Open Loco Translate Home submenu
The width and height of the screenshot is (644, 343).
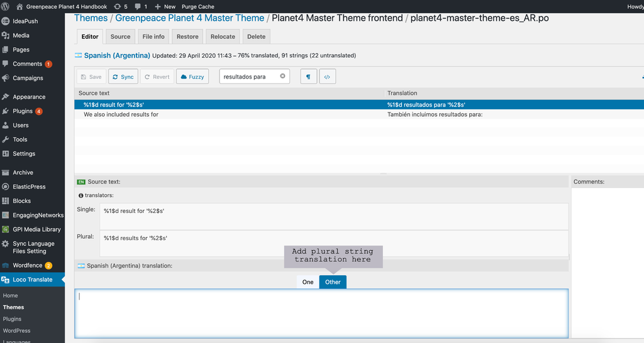(10, 295)
